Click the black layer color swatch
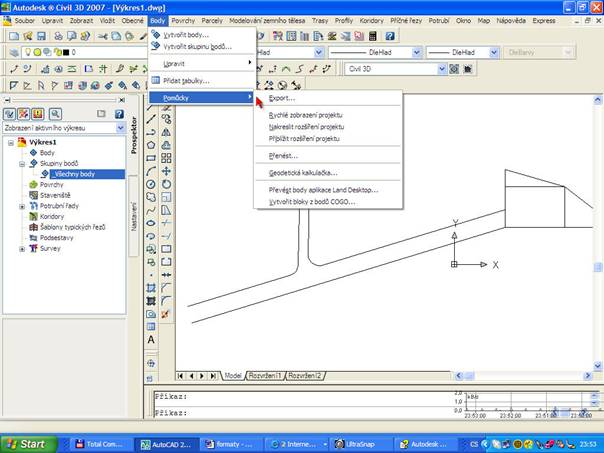 pyautogui.click(x=66, y=52)
